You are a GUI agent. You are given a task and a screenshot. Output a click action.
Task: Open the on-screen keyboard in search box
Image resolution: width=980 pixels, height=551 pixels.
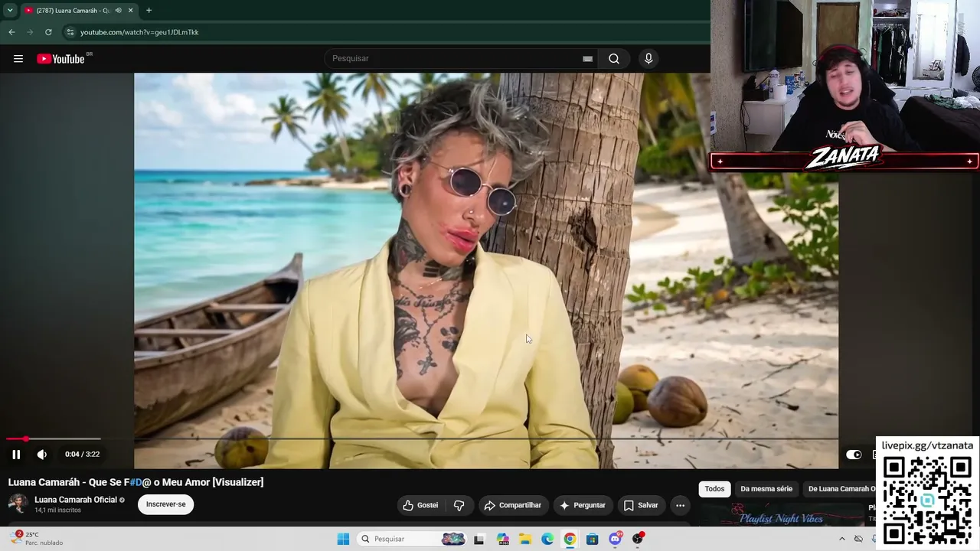point(587,59)
